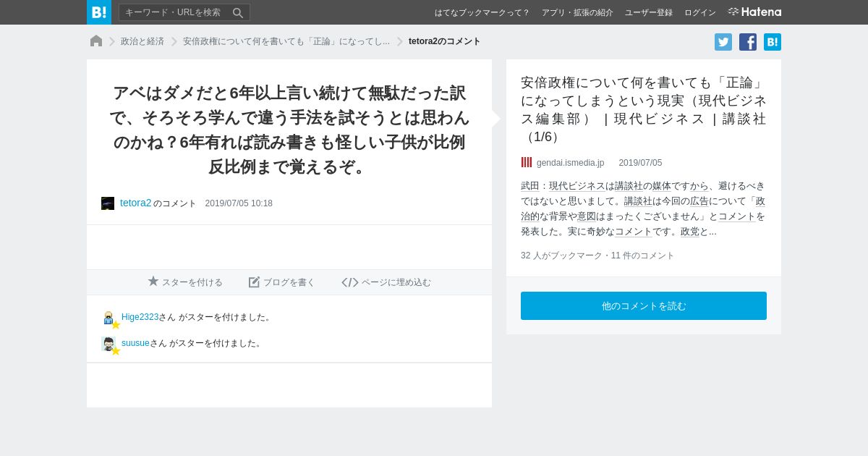Open suusue's avatar icon

click(x=110, y=345)
